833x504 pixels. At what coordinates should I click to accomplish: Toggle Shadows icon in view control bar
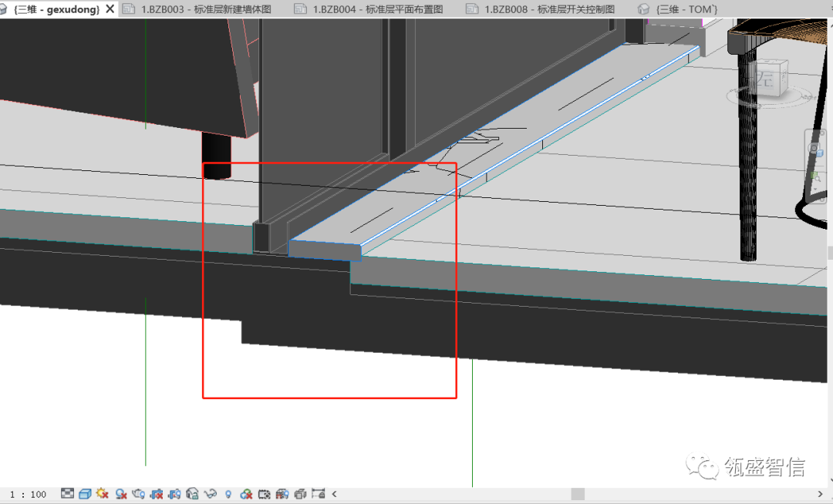coord(120,494)
